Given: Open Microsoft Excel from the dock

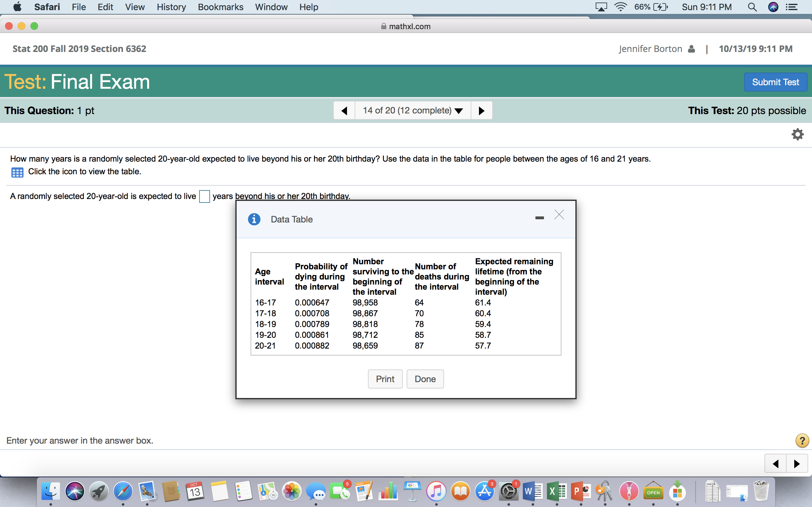Looking at the screenshot, I should coord(557,492).
